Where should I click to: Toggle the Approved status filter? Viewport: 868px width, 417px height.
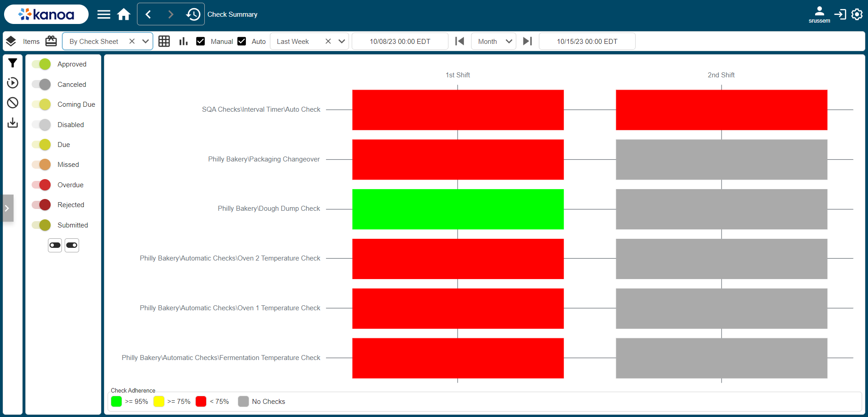[42, 64]
